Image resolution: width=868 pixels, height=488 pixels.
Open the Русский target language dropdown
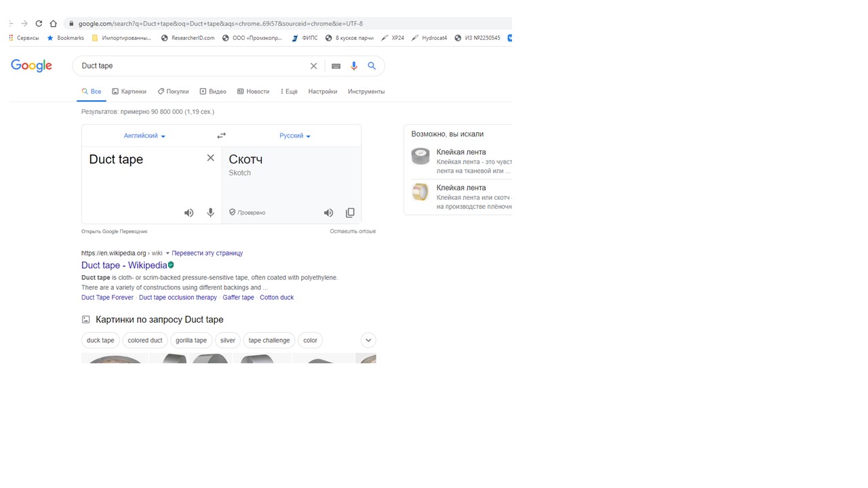tap(295, 136)
